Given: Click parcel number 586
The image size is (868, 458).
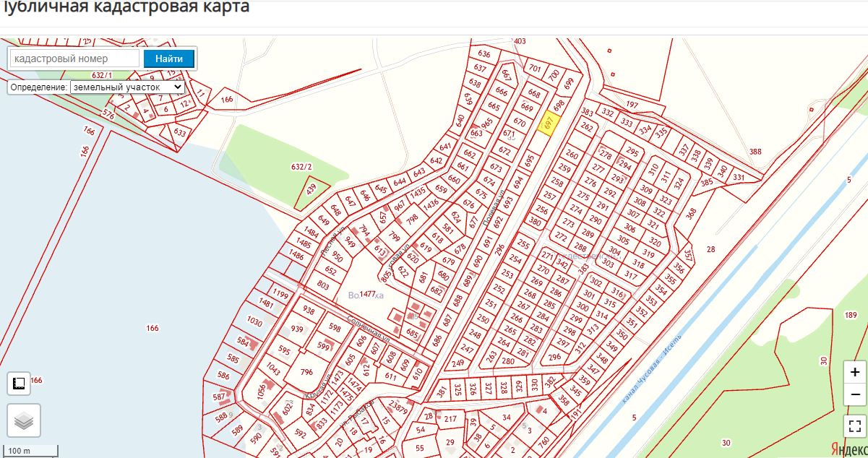Looking at the screenshot, I should [x=223, y=376].
